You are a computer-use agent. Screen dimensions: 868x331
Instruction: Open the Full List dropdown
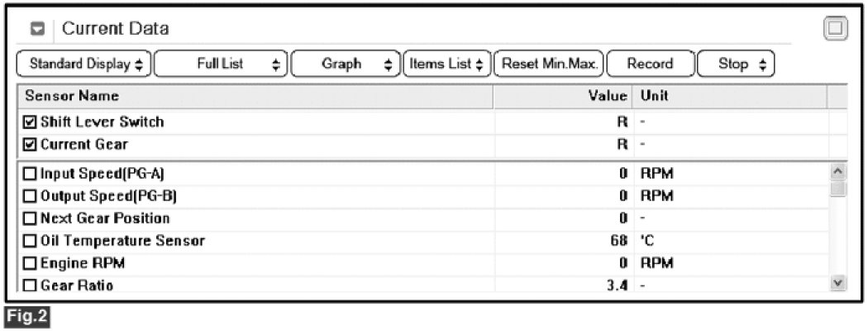pos(220,64)
